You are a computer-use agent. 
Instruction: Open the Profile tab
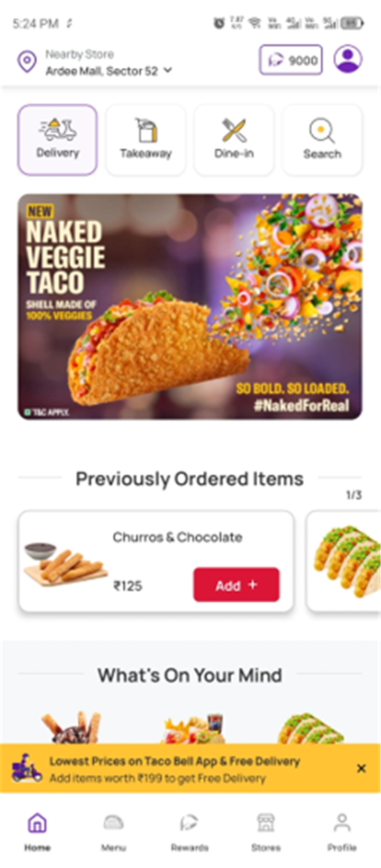(x=342, y=832)
